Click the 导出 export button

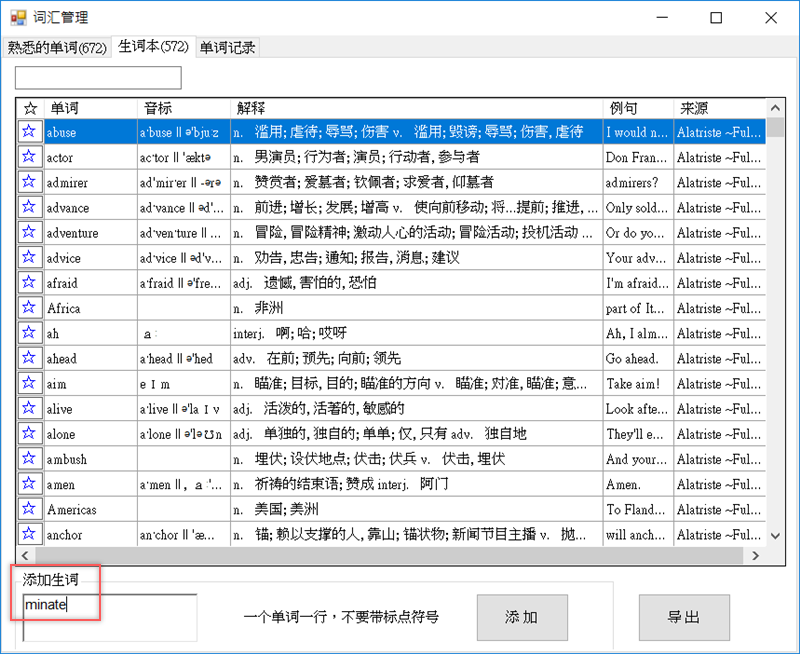683,617
